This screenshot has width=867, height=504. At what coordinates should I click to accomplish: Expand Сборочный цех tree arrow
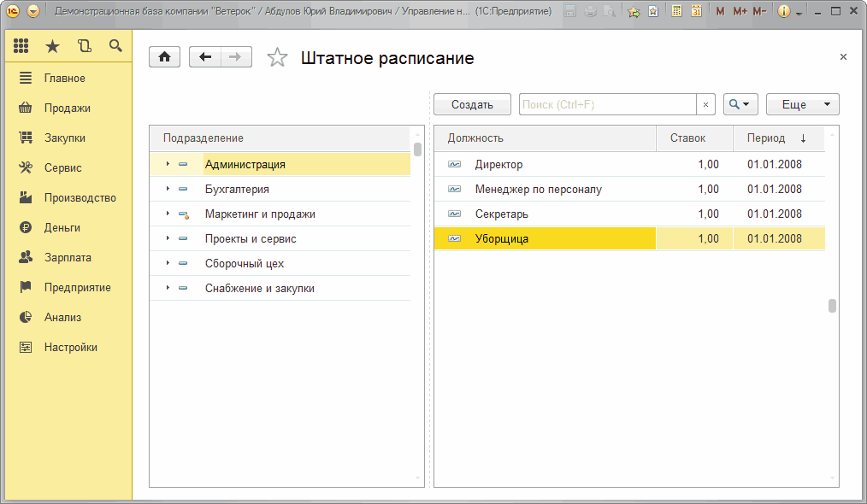168,263
